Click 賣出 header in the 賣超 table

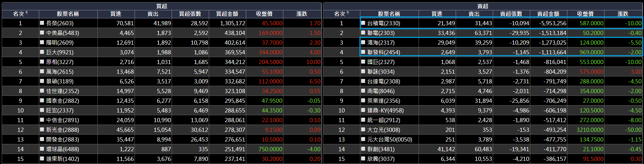coord(474,14)
